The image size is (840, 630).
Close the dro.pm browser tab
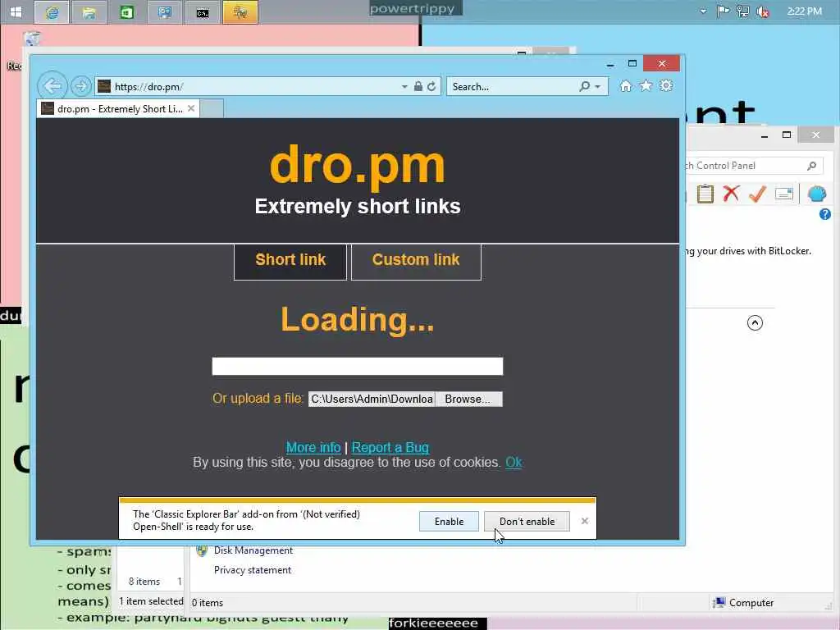[190, 109]
